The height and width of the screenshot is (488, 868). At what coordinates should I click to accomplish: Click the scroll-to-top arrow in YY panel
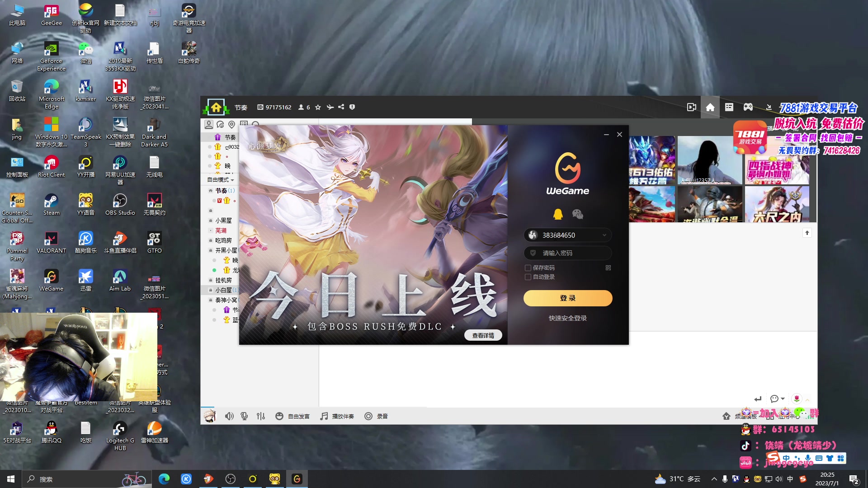tap(807, 233)
